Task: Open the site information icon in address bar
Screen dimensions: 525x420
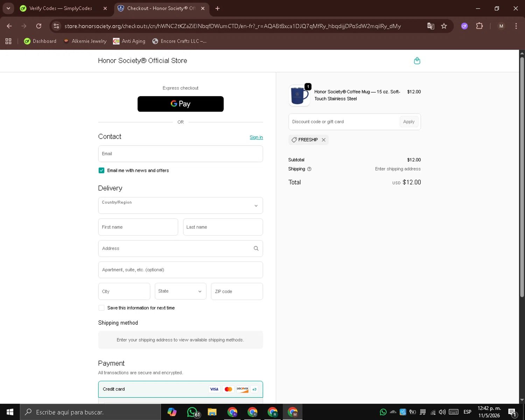Action: pos(56,26)
